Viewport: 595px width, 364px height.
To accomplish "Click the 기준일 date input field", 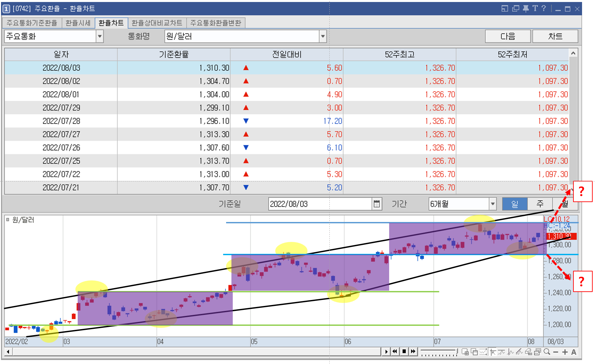I will [320, 204].
